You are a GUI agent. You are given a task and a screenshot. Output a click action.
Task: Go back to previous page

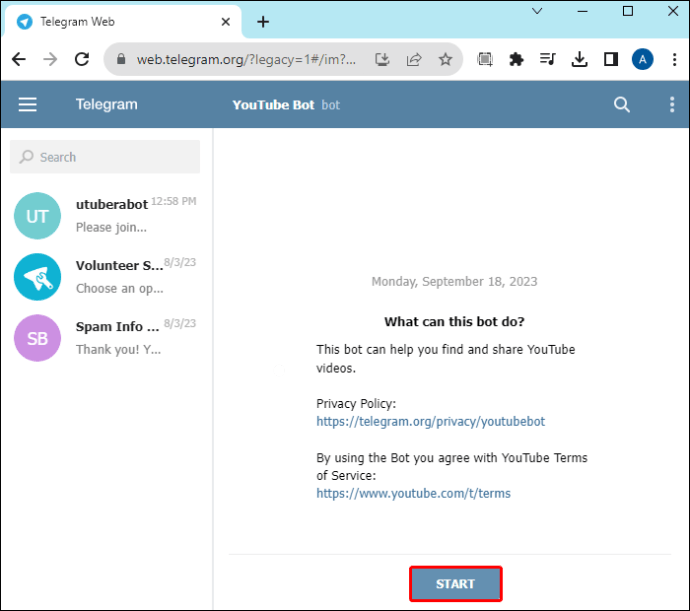pos(19,60)
